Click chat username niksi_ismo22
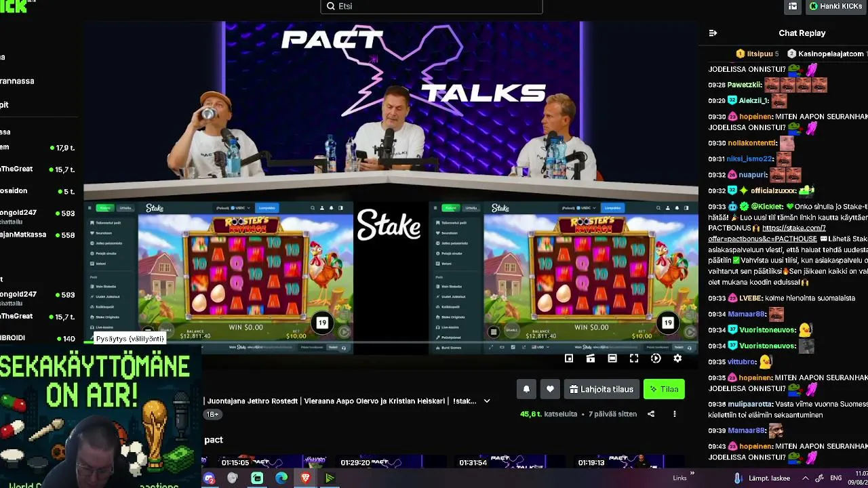Viewport: 868px width, 488px height. [749, 159]
